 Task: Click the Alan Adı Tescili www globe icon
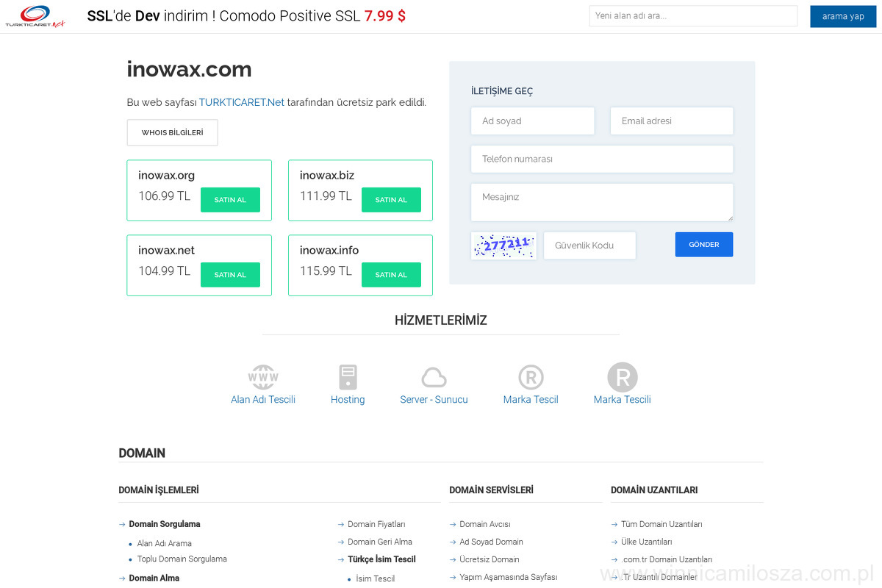(263, 377)
